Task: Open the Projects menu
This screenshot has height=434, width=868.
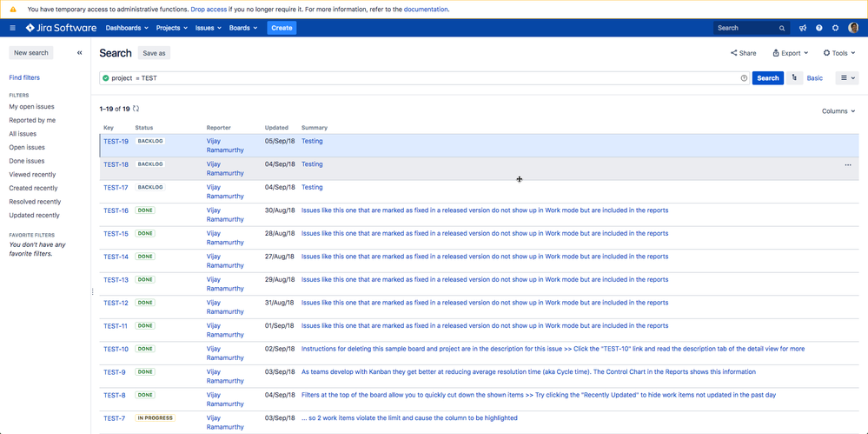Action: (172, 28)
